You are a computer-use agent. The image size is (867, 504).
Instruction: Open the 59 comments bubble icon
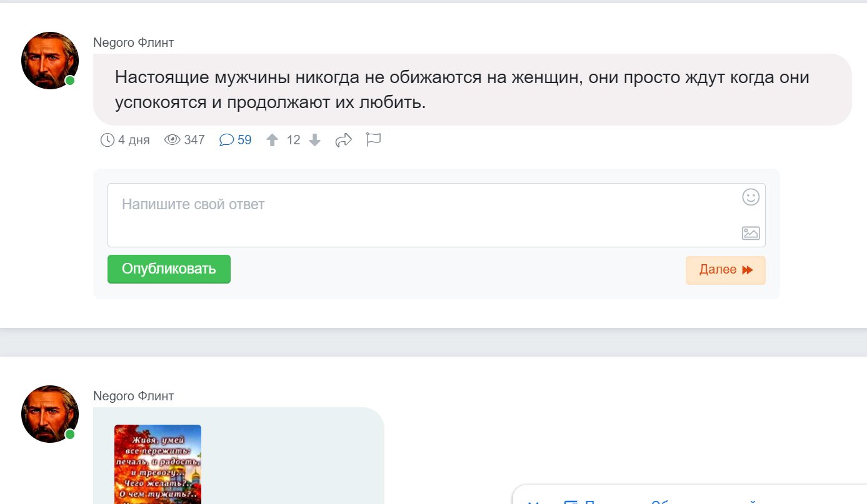(x=226, y=140)
